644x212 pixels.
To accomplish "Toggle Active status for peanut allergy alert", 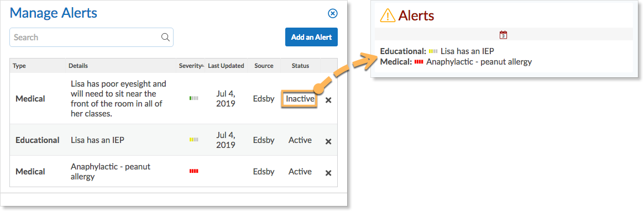I will click(300, 171).
